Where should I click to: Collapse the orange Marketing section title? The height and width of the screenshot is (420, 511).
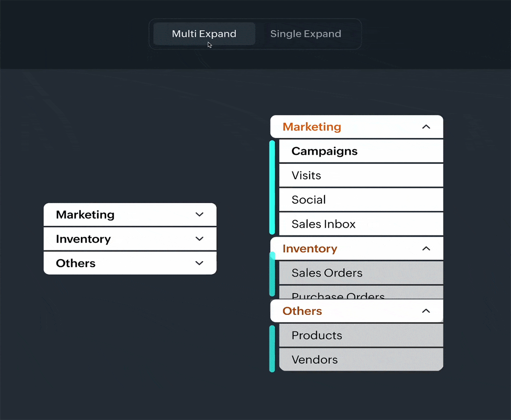pyautogui.click(x=312, y=127)
